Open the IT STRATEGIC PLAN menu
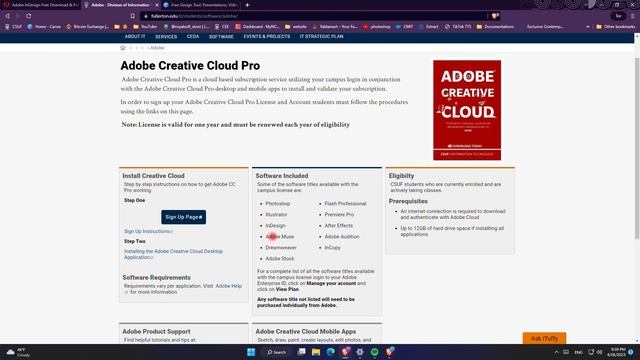Image resolution: width=640 pixels, height=360 pixels. pyautogui.click(x=321, y=37)
